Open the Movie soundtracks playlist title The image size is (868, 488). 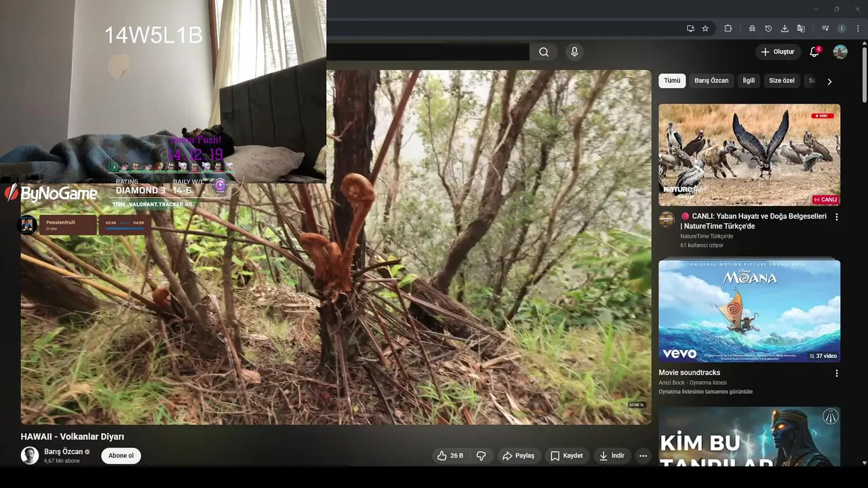pos(689,373)
